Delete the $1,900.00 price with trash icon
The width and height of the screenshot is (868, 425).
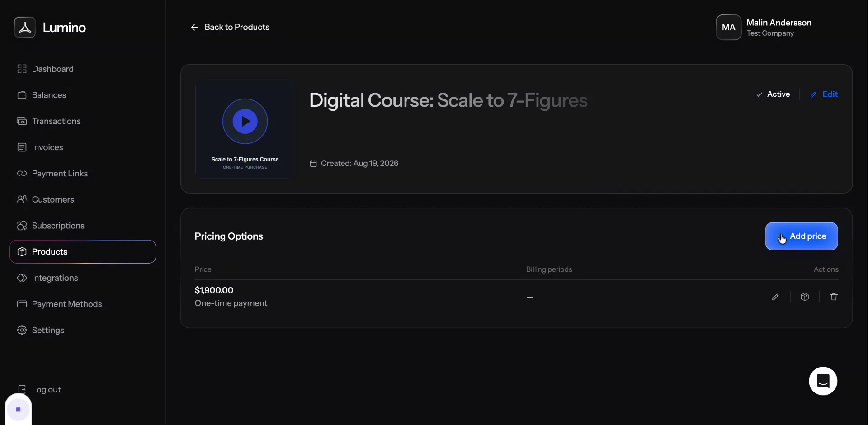pos(834,297)
